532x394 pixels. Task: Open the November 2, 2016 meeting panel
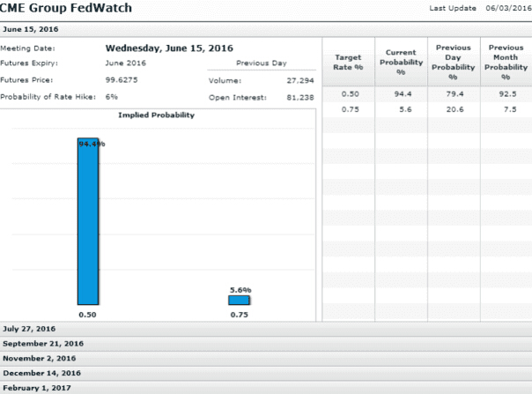coord(40,359)
